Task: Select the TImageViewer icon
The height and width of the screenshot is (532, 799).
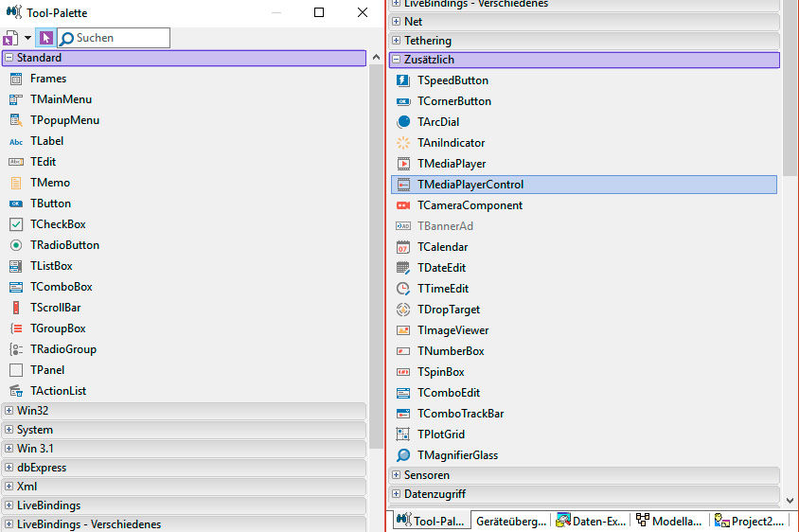Action: [x=403, y=330]
